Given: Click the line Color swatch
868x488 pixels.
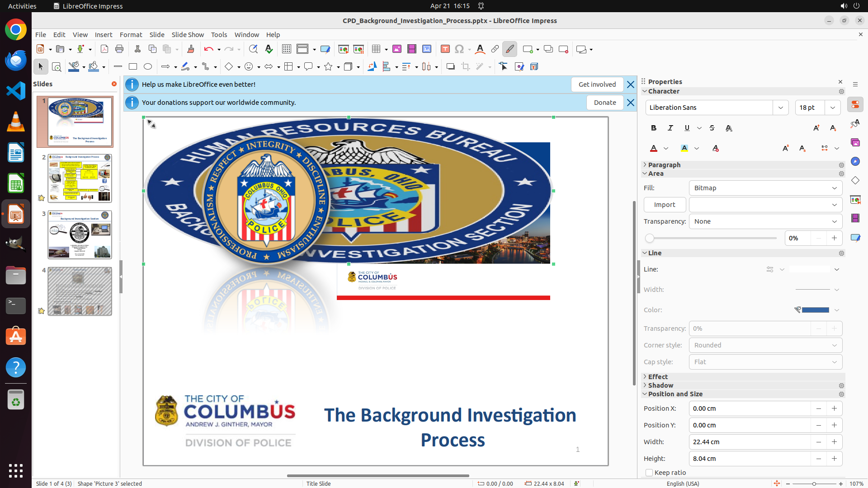Looking at the screenshot, I should coord(815,310).
